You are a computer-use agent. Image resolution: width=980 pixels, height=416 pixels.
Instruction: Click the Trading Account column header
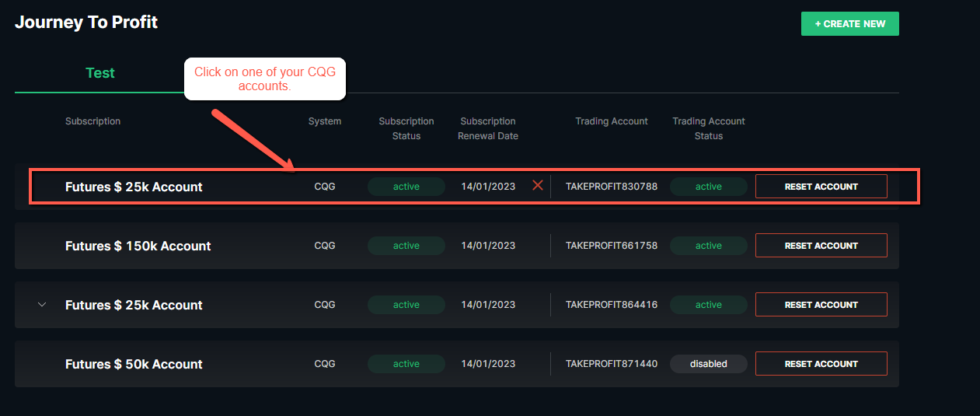(x=612, y=121)
